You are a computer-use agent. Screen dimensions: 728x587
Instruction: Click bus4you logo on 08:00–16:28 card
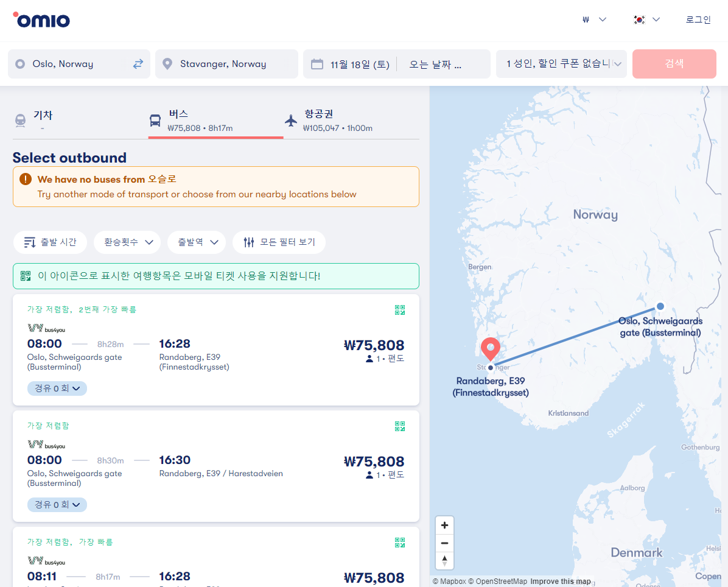click(46, 328)
